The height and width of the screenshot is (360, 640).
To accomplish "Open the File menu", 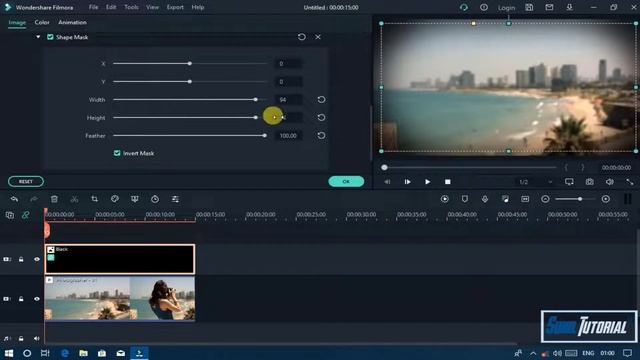I will (93, 7).
